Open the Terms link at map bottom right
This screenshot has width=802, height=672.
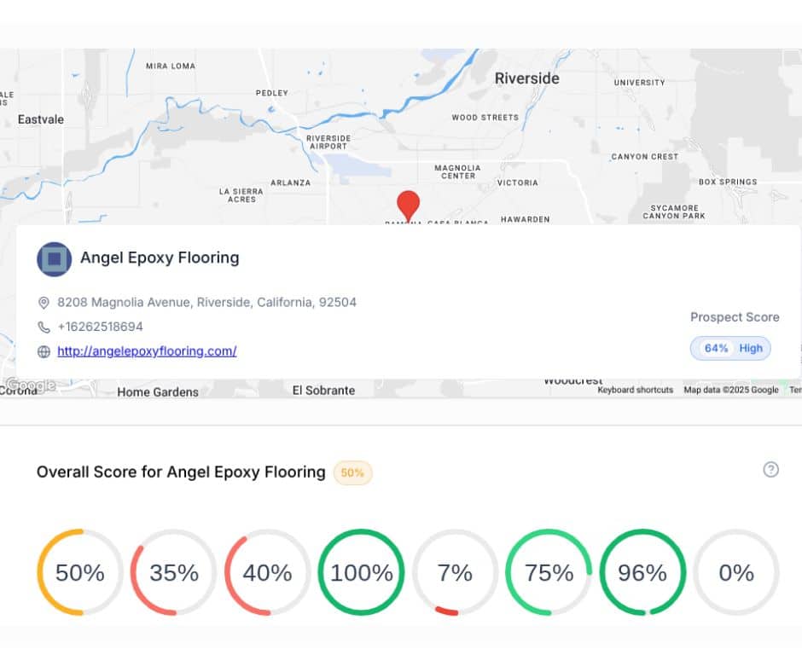tap(795, 390)
